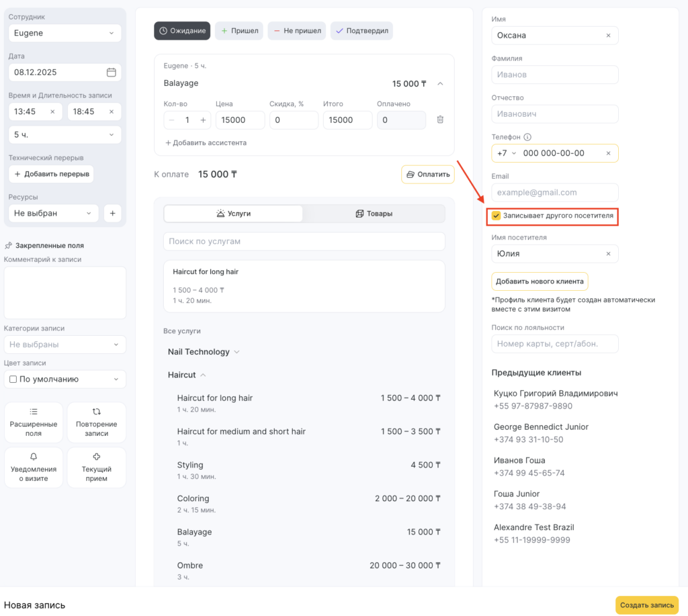This screenshot has height=616, width=688.
Task: Click the 'Оплатить' button
Action: click(427, 175)
